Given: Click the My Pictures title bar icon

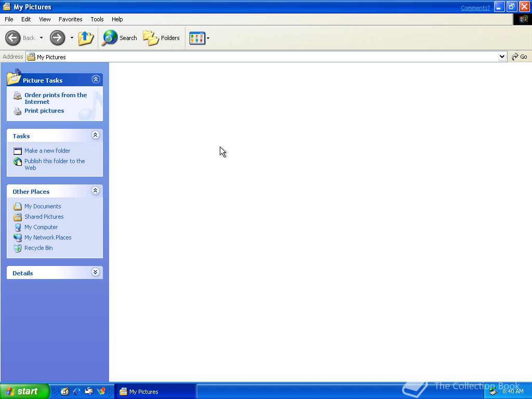Looking at the screenshot, I should tap(7, 7).
